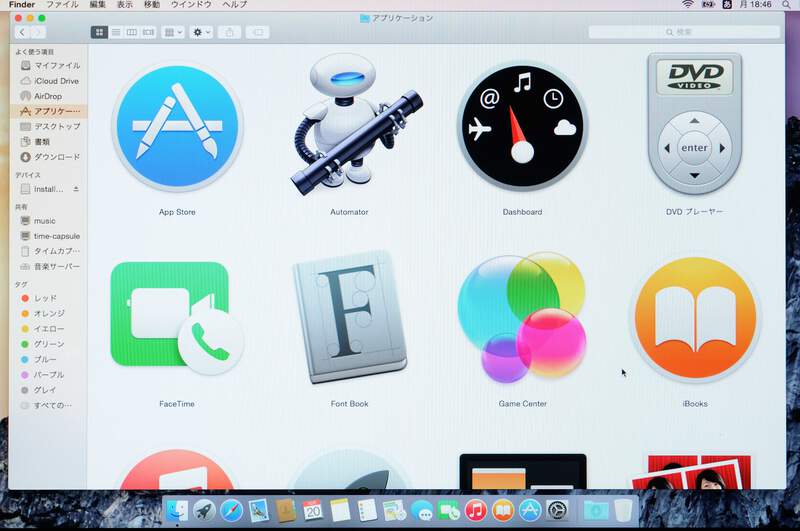Image resolution: width=800 pixels, height=531 pixels.
Task: Open iTunes in the Dock
Action: 476,510
